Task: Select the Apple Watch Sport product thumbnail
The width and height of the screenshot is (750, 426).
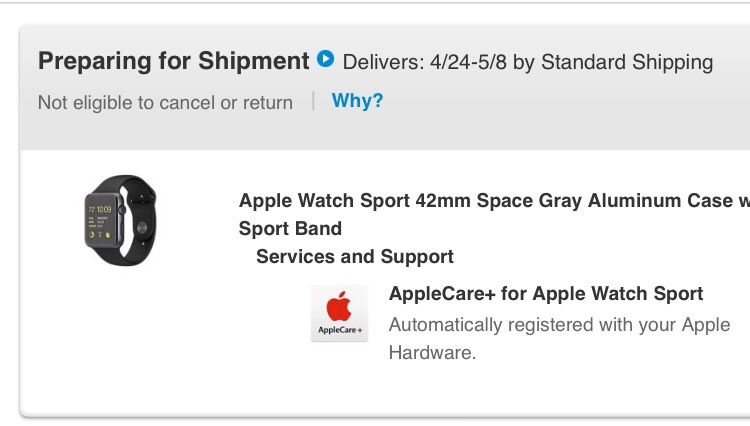Action: pos(120,220)
